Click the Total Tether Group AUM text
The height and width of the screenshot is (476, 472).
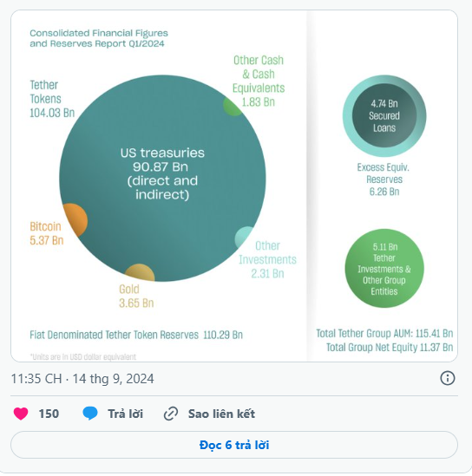click(384, 333)
